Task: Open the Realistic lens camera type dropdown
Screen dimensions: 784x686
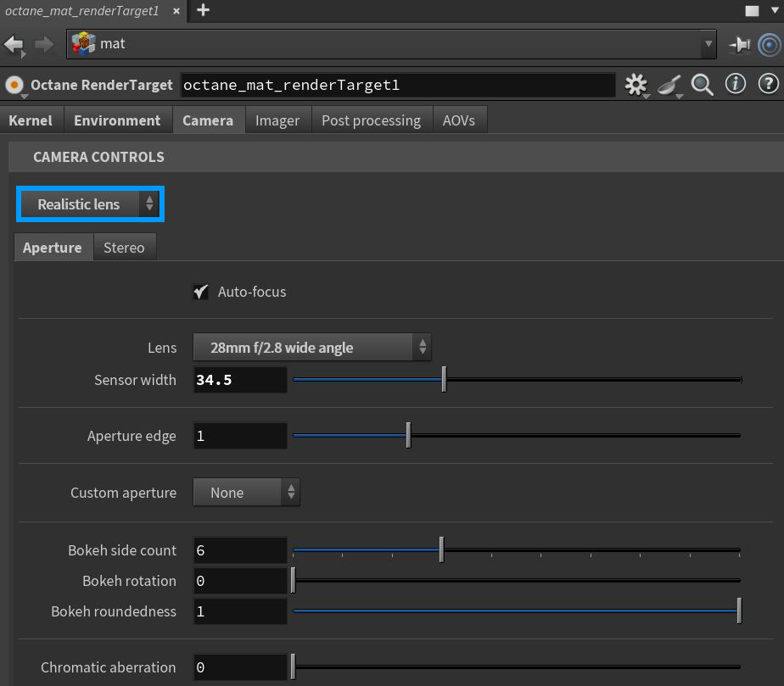Action: [89, 204]
